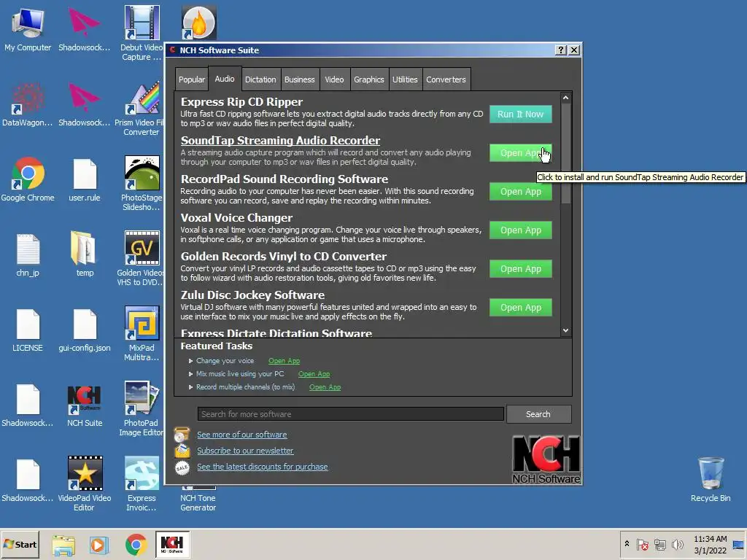Click Open App link for Change your voice
The image size is (747, 560).
coord(284,361)
